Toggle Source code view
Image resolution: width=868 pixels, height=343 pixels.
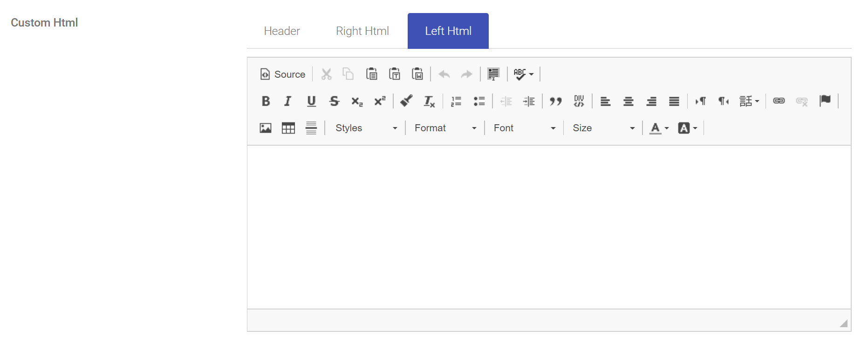click(x=283, y=74)
